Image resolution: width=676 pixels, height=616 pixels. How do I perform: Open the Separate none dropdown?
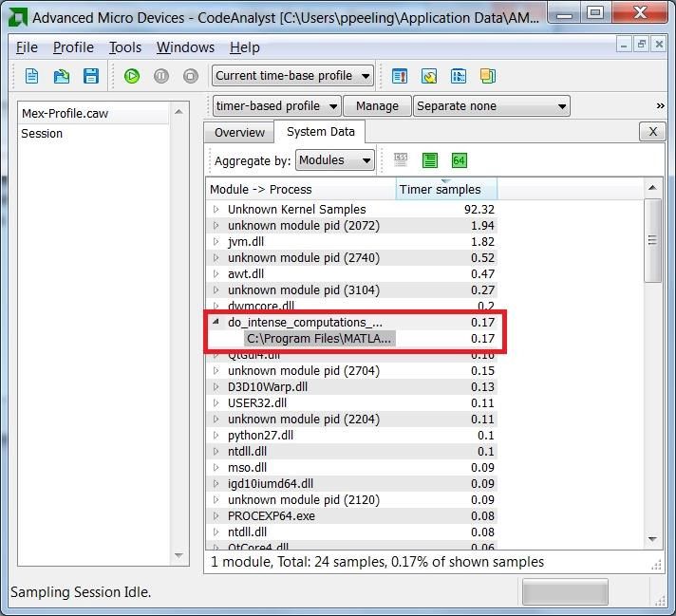(492, 106)
